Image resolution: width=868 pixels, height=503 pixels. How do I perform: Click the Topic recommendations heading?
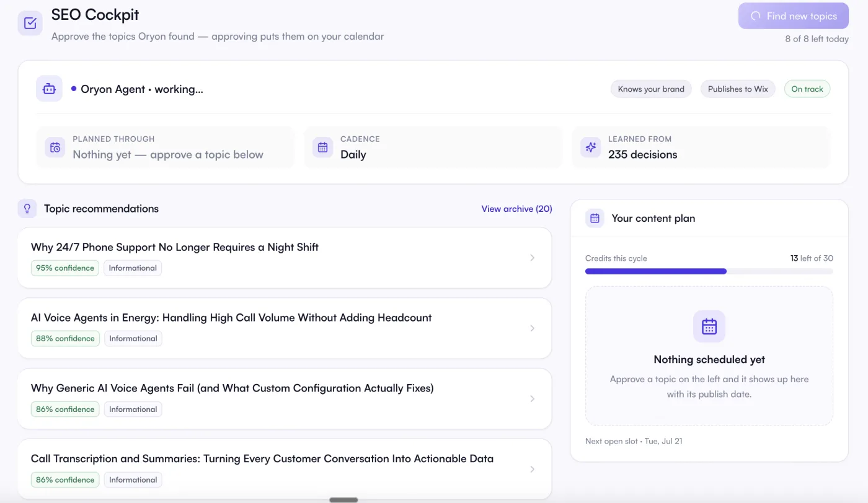coord(101,209)
